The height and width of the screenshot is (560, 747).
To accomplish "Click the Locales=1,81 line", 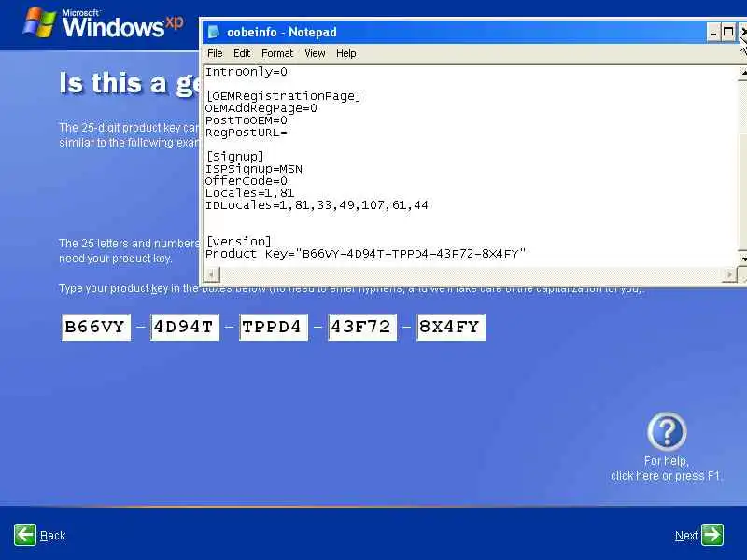I will pos(249,193).
